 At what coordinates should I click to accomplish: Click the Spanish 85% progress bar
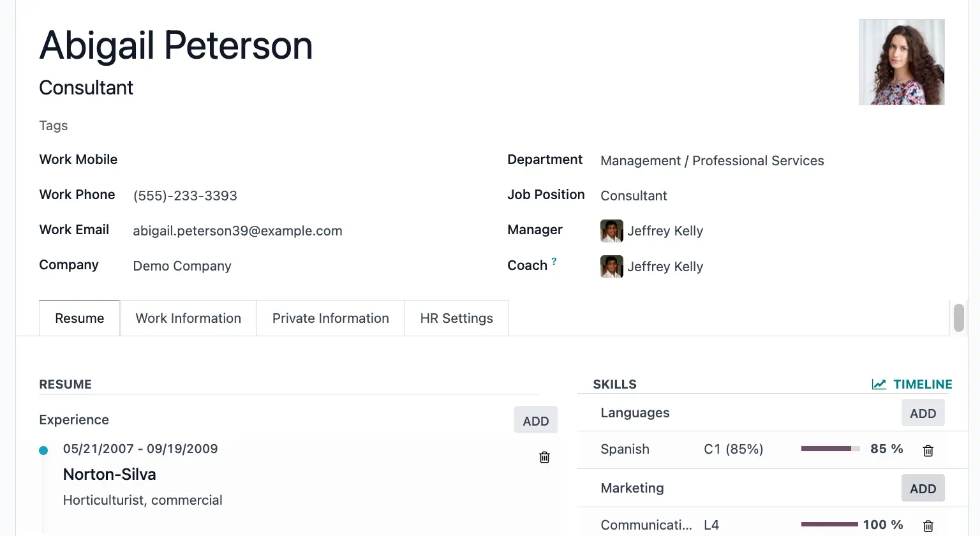[x=831, y=449]
